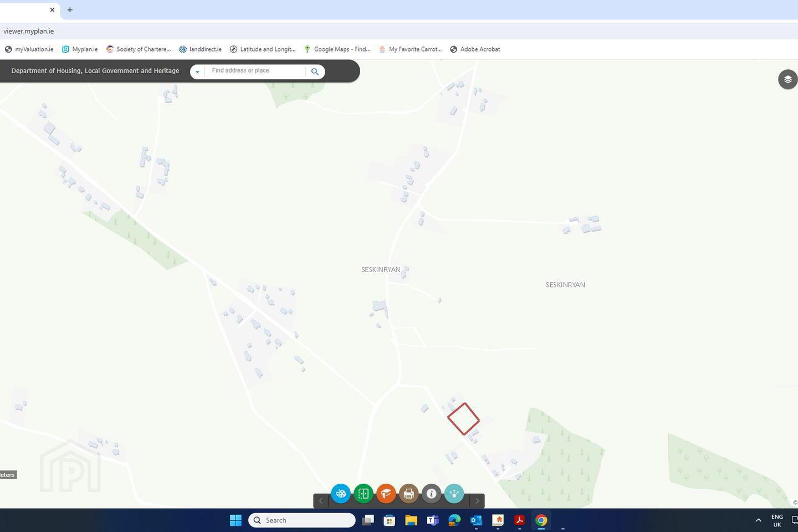Switch to Chrome on the taskbar

coord(541,520)
